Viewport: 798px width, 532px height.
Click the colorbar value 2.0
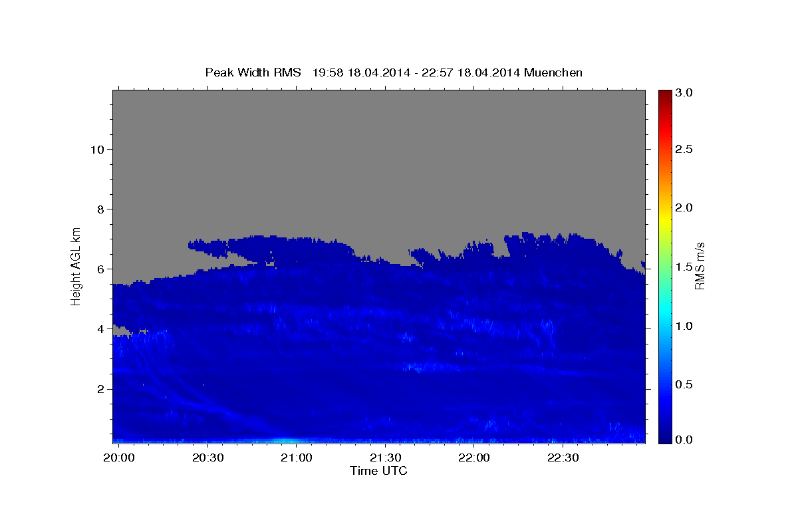pyautogui.click(x=685, y=207)
